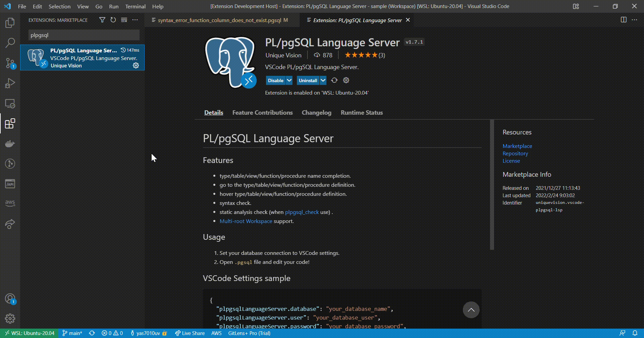Click yas7010uv in status bar
Image resolution: width=644 pixels, height=338 pixels.
tap(149, 333)
